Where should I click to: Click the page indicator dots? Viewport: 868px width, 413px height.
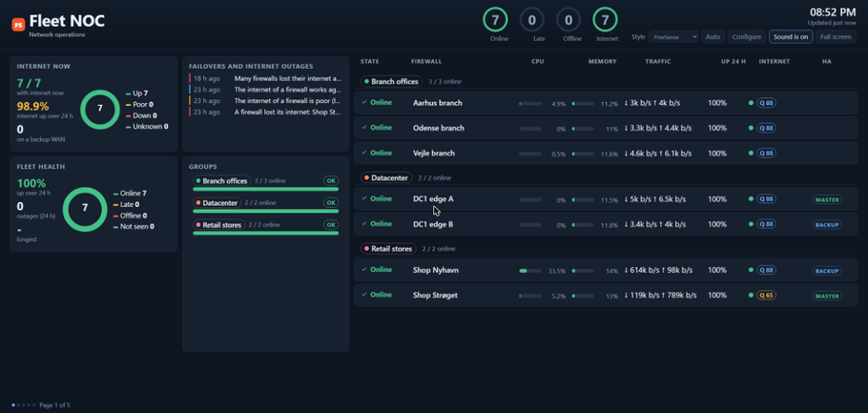[24, 405]
